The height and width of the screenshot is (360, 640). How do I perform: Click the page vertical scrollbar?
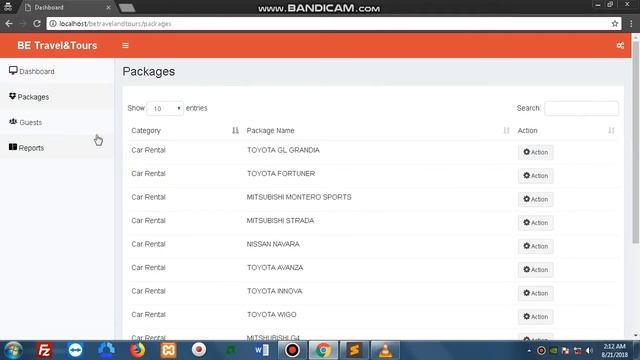point(636,143)
